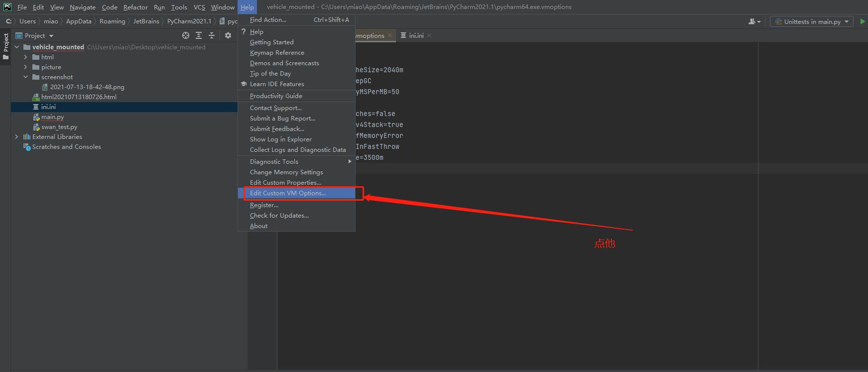868x372 pixels.
Task: Click the AppData breadcrumb
Action: (79, 21)
